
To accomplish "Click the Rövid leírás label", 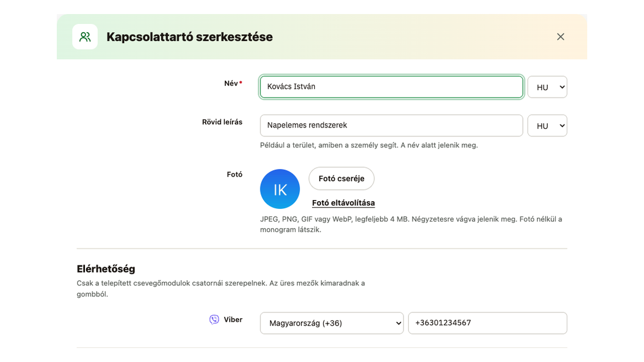I will click(x=222, y=122).
